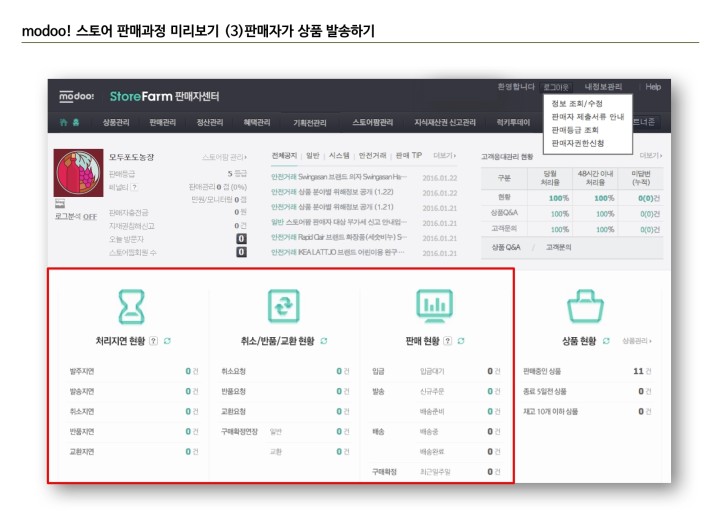Choose 판매자 제출서류 안내 from dropdown
Screen dimensions: 720x523
[x=588, y=117]
